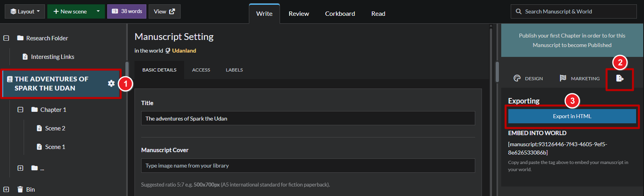Open the Labels tab
Viewport: 644px width, 196px height.
pyautogui.click(x=234, y=70)
